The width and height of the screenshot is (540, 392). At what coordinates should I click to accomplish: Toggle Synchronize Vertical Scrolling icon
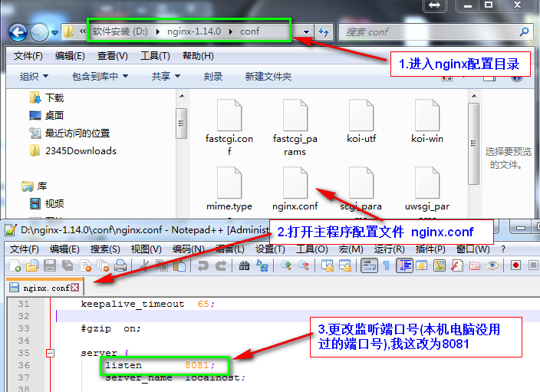click(x=328, y=265)
